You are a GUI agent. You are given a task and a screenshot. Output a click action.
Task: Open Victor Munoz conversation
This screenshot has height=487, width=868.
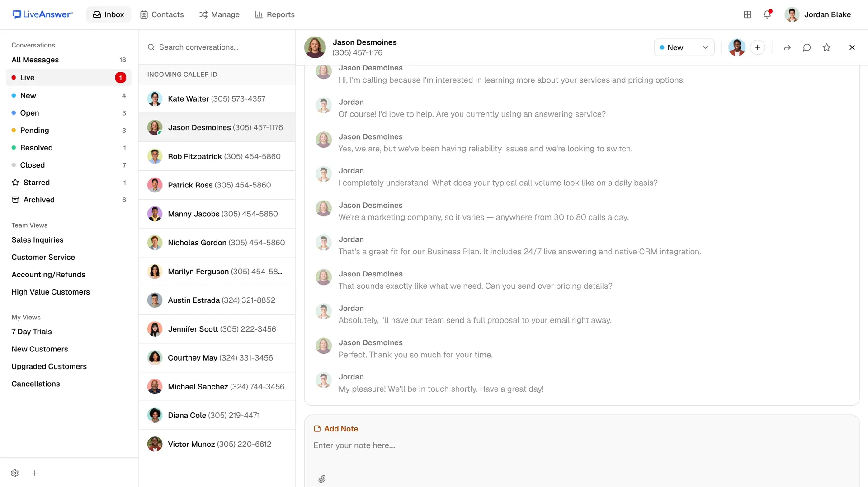tap(217, 444)
